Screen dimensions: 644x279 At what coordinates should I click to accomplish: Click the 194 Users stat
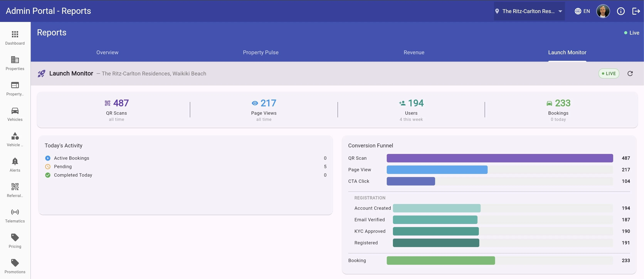coord(416,103)
